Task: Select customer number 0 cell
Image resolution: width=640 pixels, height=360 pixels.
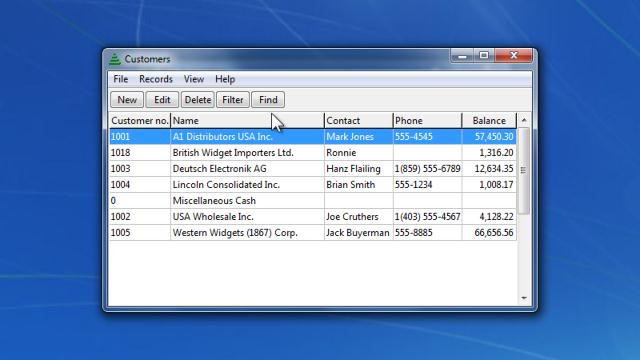Action: tap(140, 200)
